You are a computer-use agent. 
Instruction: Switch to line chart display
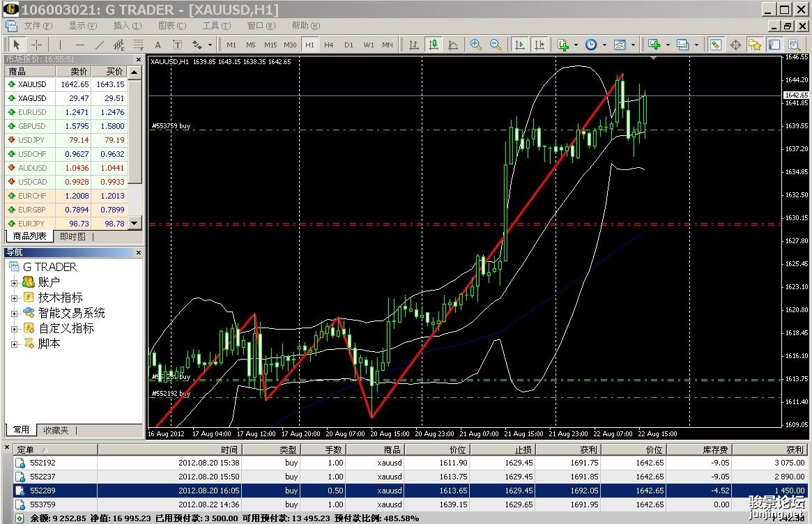pyautogui.click(x=453, y=45)
